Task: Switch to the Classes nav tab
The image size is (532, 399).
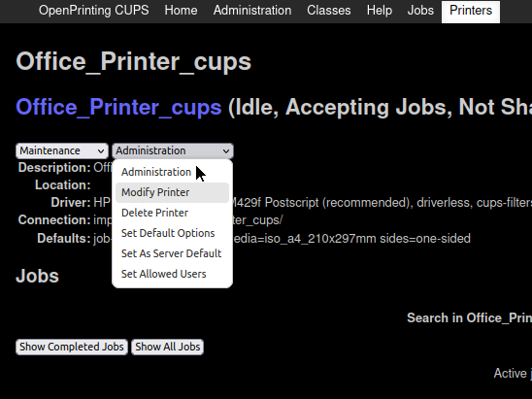Action: tap(329, 11)
